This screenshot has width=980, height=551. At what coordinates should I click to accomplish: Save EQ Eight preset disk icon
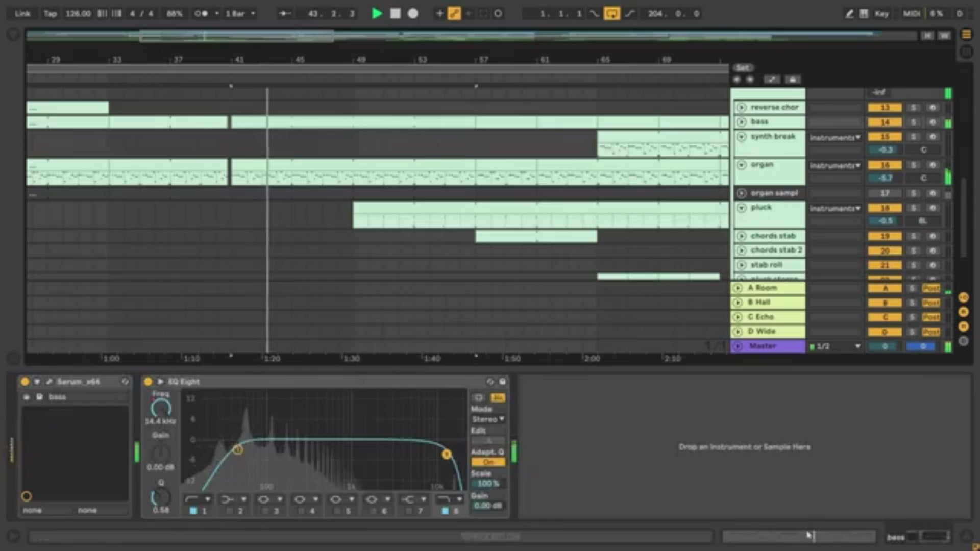pyautogui.click(x=502, y=382)
